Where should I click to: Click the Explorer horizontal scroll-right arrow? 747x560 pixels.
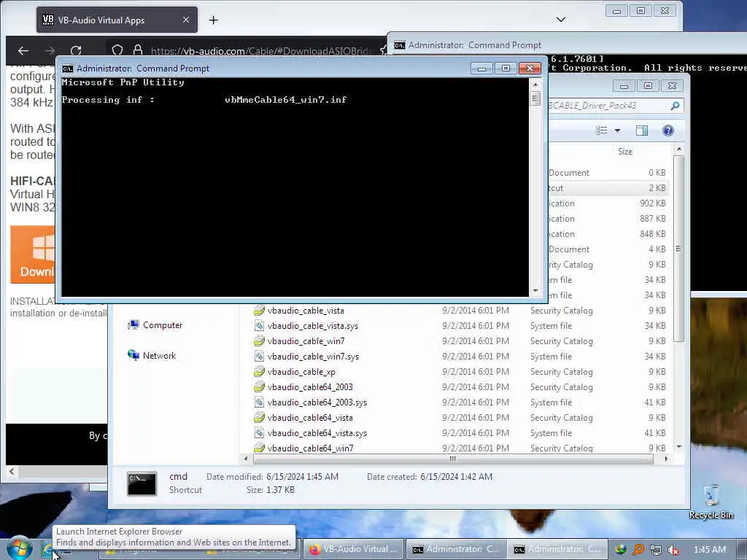(x=666, y=459)
